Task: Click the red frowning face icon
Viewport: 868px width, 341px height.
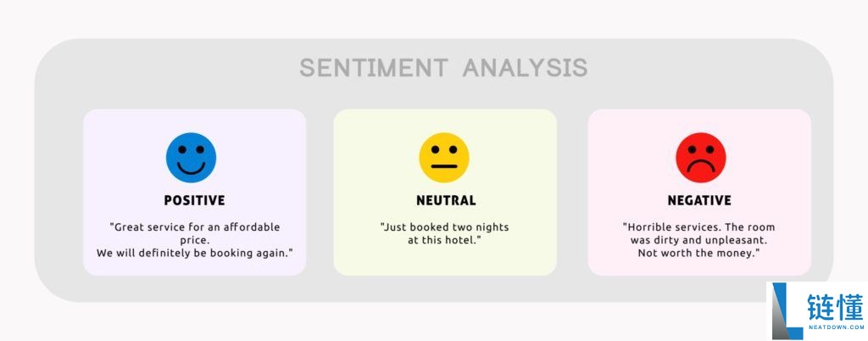Action: pyautogui.click(x=701, y=158)
